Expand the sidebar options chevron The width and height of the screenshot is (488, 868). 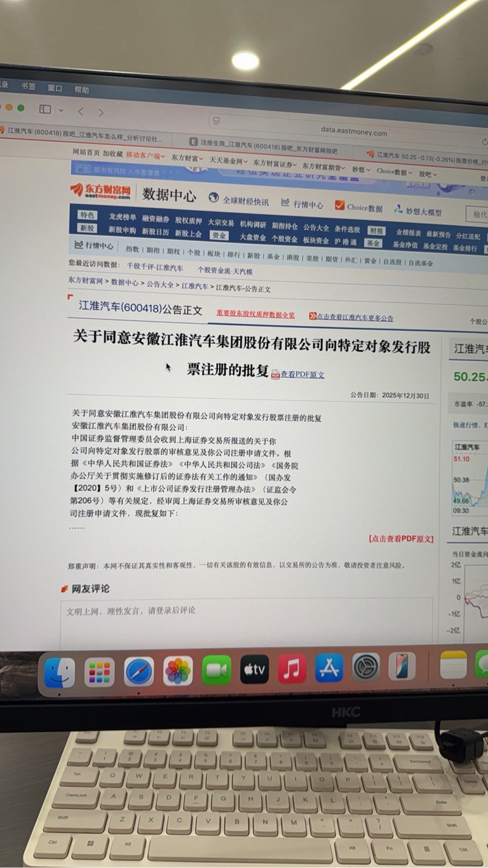pyautogui.click(x=61, y=111)
